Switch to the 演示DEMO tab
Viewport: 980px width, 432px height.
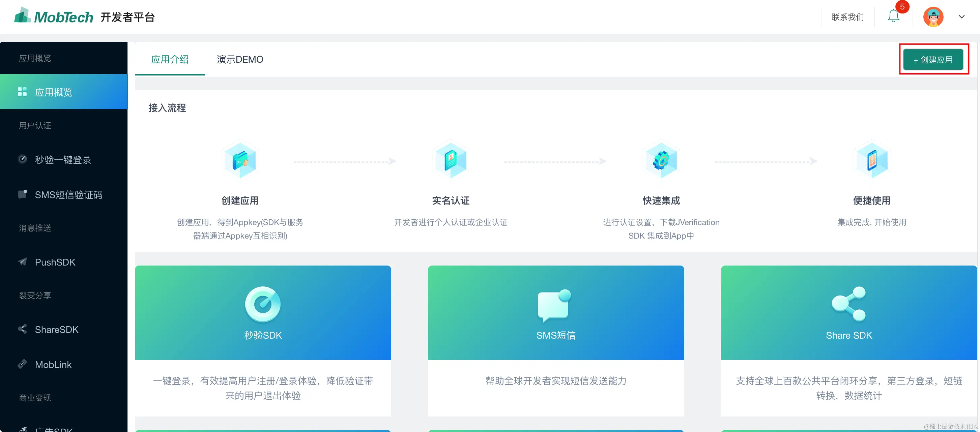[240, 60]
